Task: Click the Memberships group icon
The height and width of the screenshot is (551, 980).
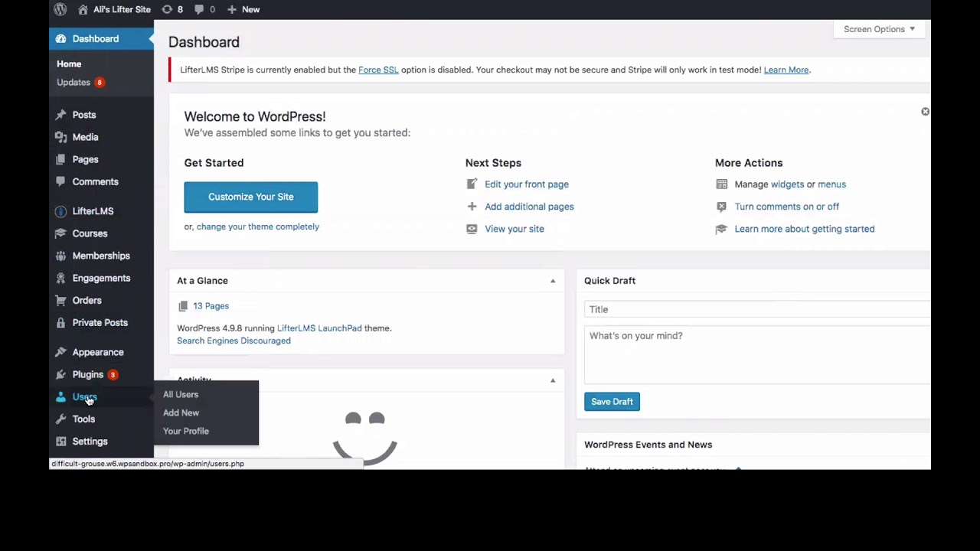Action: pyautogui.click(x=61, y=256)
